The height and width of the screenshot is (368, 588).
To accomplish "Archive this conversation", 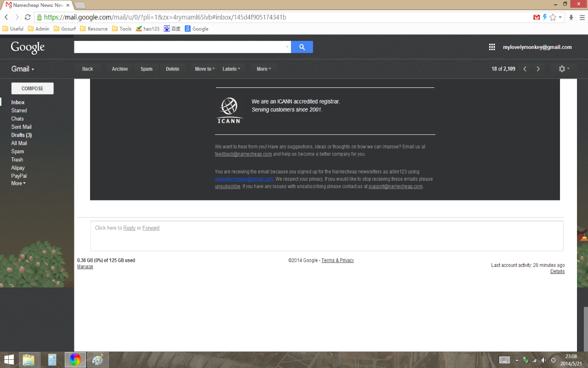I will point(120,69).
